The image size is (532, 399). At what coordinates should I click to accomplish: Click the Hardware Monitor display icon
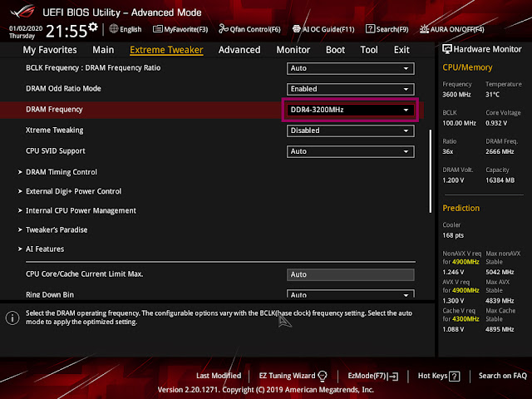coord(447,49)
